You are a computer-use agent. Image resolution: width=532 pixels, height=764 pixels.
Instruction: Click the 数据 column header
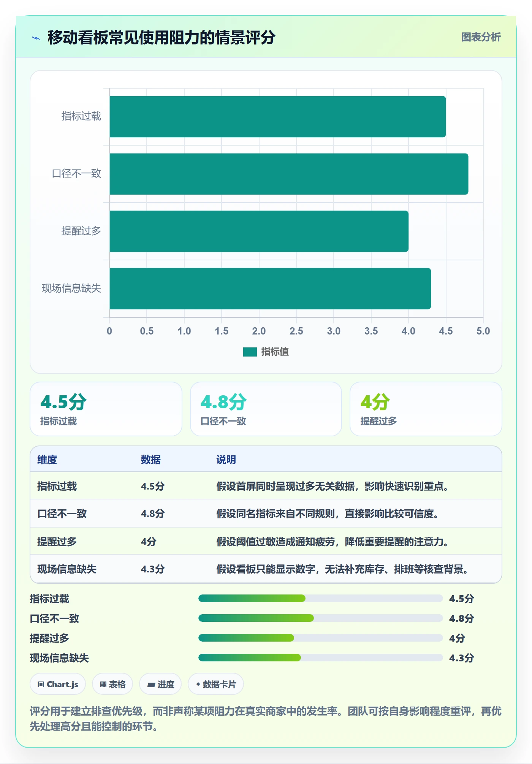pyautogui.click(x=151, y=460)
